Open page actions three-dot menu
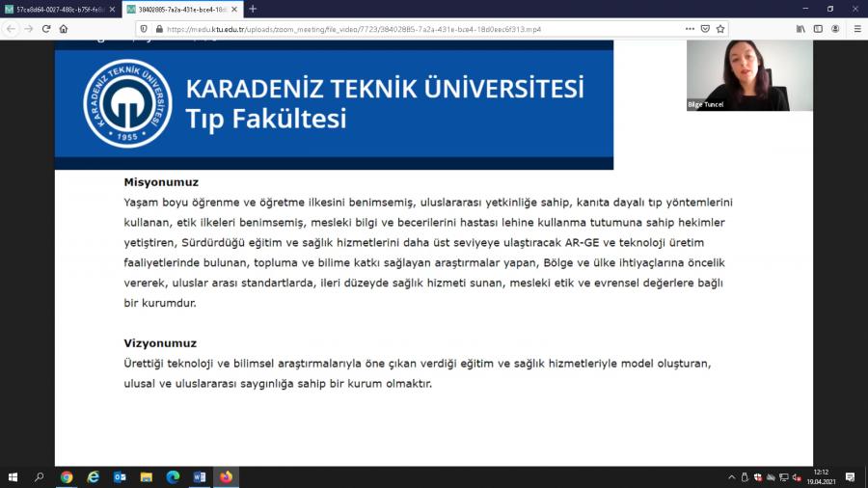Screen dimensions: 868x488 pyautogui.click(x=691, y=29)
